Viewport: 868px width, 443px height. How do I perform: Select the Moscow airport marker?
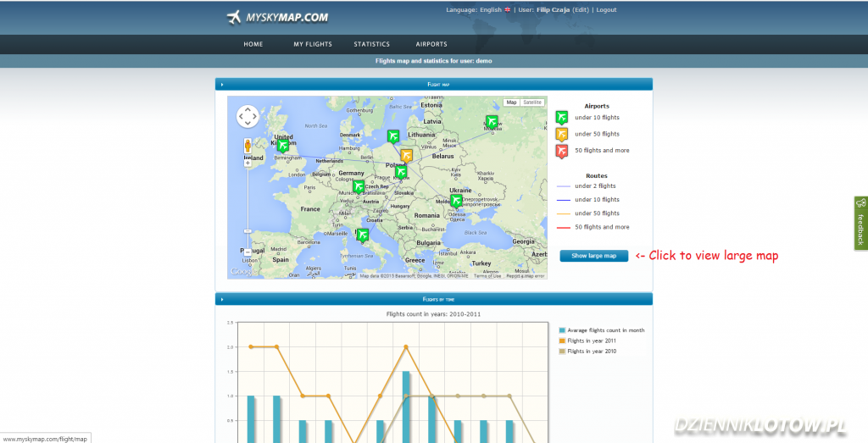[492, 121]
